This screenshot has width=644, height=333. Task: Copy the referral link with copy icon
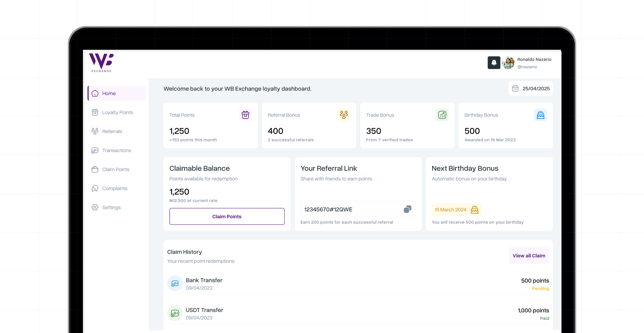[x=407, y=209]
